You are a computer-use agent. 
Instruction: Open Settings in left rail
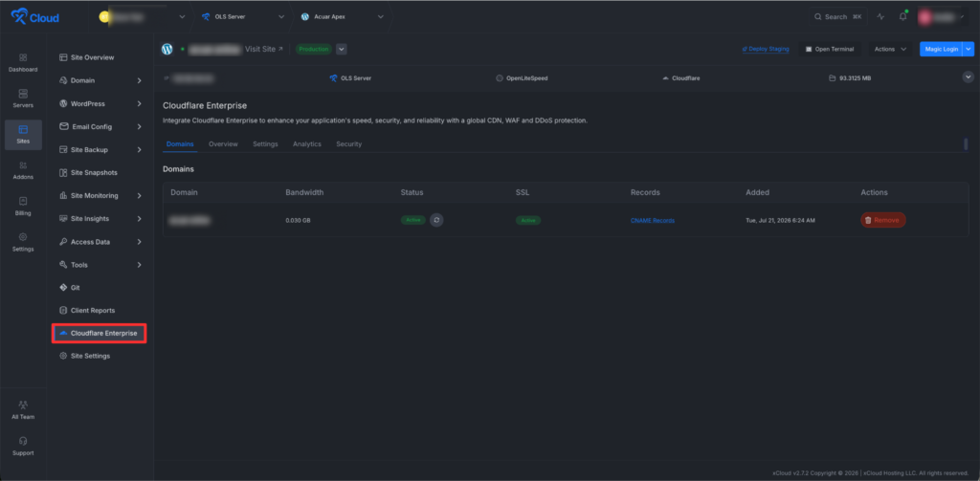coord(23,242)
